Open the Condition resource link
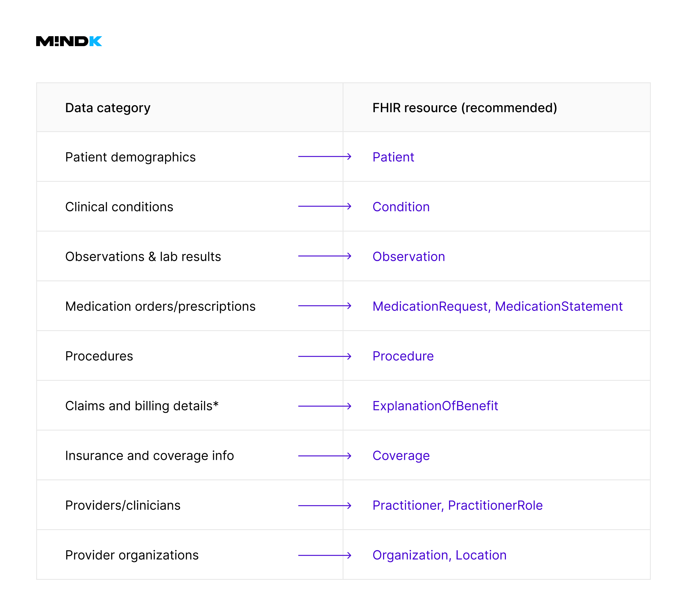This screenshot has width=687, height=616. 401,207
